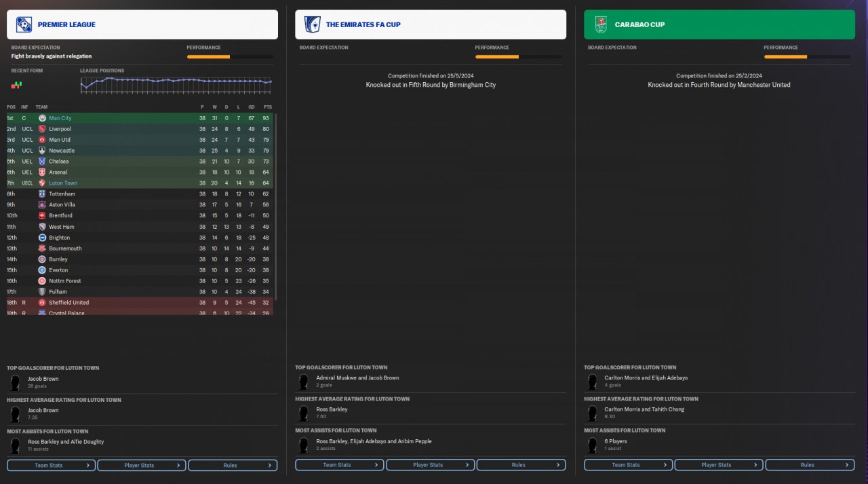This screenshot has width=868, height=484.
Task: Click 'Knocked out in Fourth Round by Manchester United'
Action: tap(719, 85)
